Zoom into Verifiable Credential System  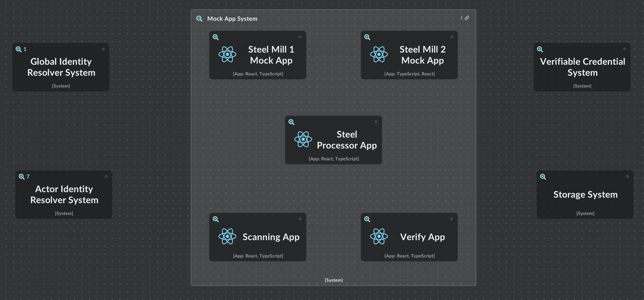pos(540,49)
